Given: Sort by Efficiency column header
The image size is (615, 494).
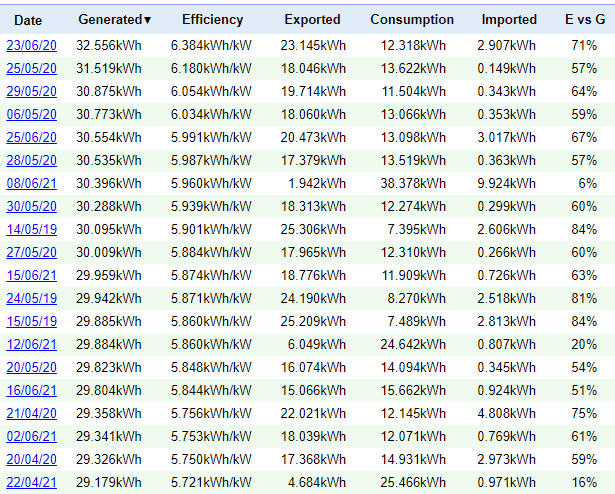Looking at the screenshot, I should pos(212,20).
